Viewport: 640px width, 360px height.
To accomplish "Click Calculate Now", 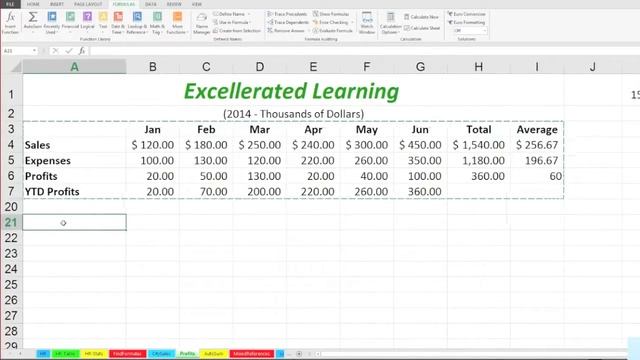I will (x=422, y=17).
